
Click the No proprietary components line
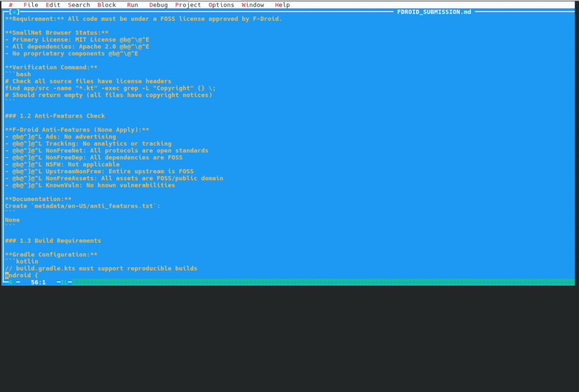click(71, 54)
